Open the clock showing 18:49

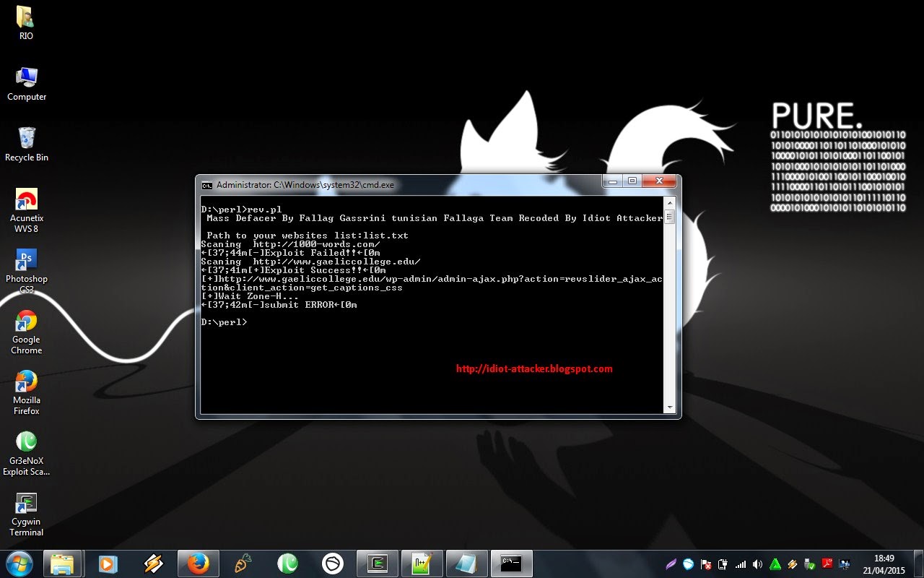(x=884, y=564)
